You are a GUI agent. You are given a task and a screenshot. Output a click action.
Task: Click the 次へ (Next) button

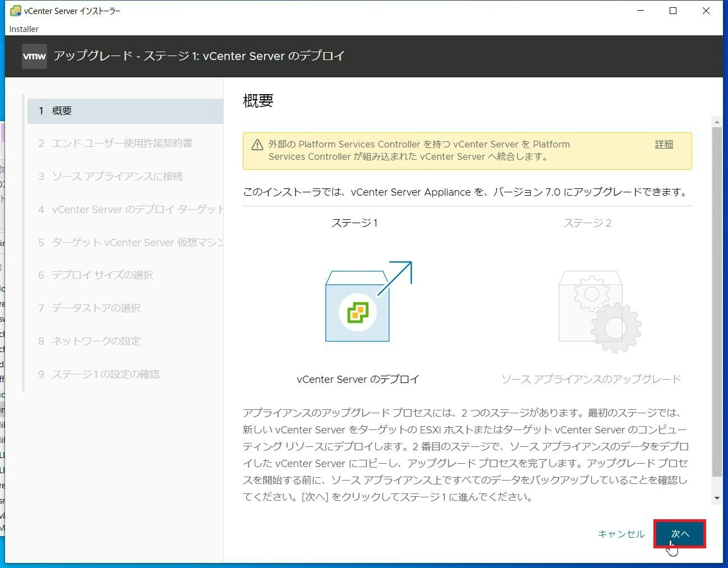[680, 534]
